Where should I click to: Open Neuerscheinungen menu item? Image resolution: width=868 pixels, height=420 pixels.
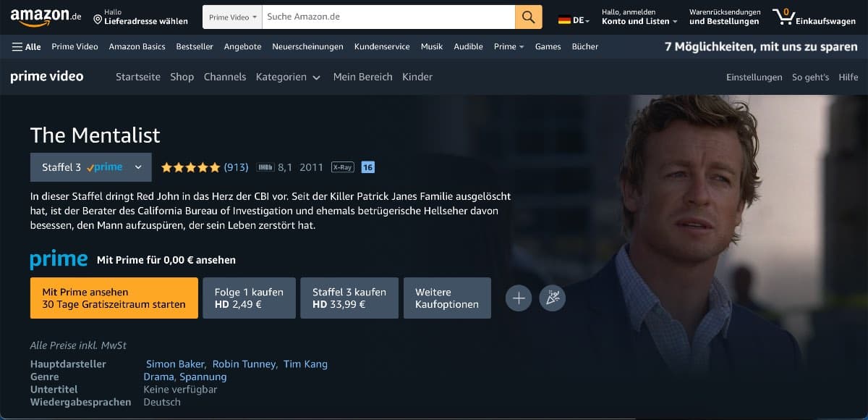tap(307, 46)
